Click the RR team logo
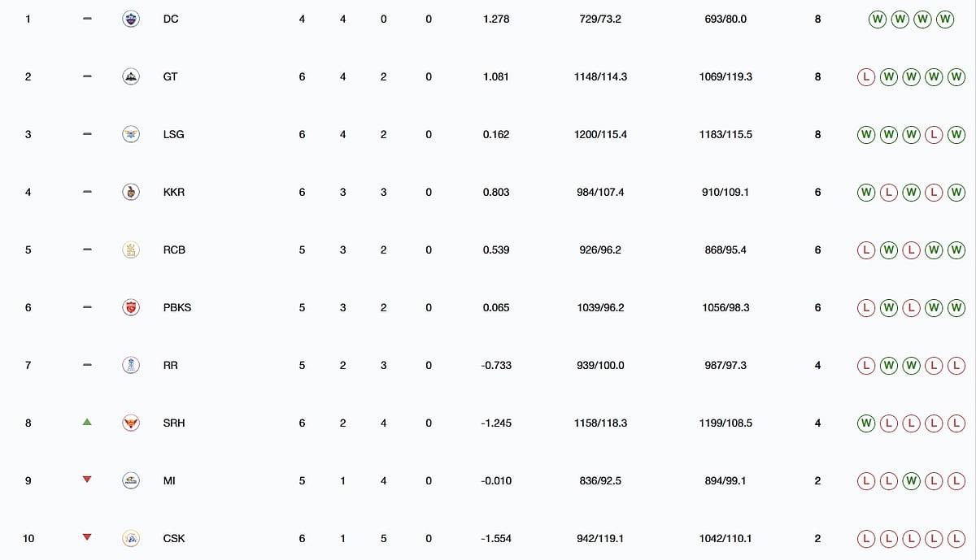The width and height of the screenshot is (976, 560). (x=130, y=365)
